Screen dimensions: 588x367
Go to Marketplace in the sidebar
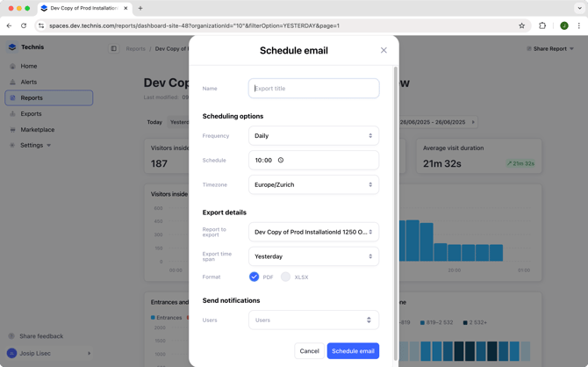[37, 129]
